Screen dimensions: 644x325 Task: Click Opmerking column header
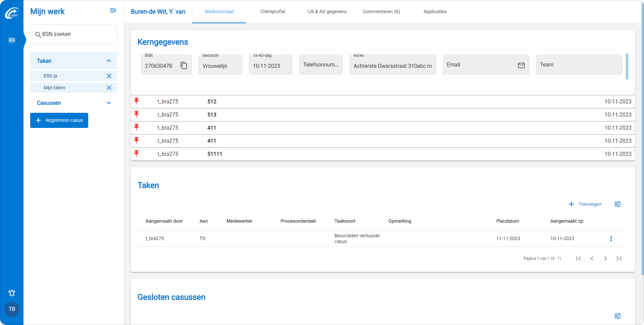point(399,221)
